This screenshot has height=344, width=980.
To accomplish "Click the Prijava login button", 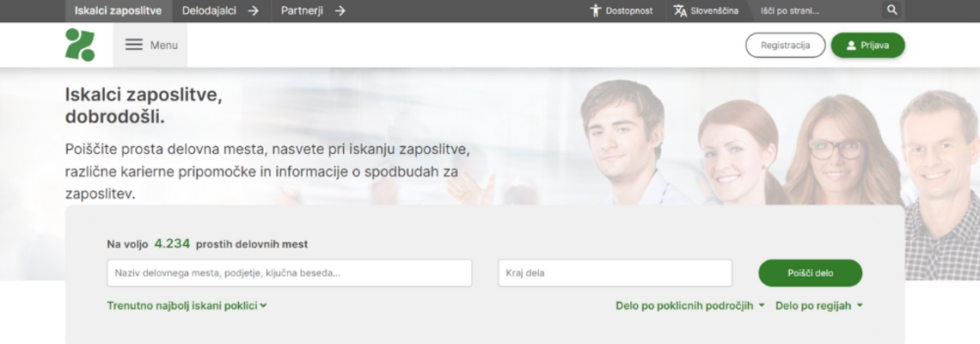I will pos(868,45).
